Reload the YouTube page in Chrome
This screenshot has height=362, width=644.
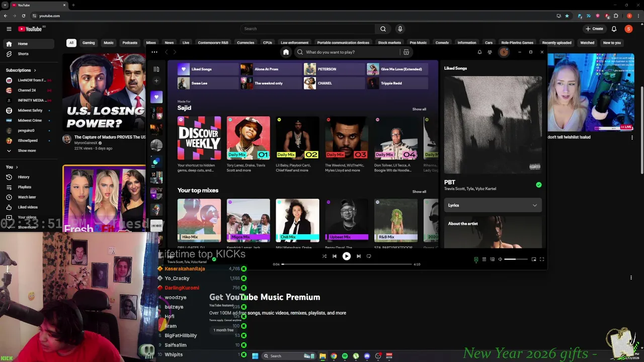click(x=23, y=16)
